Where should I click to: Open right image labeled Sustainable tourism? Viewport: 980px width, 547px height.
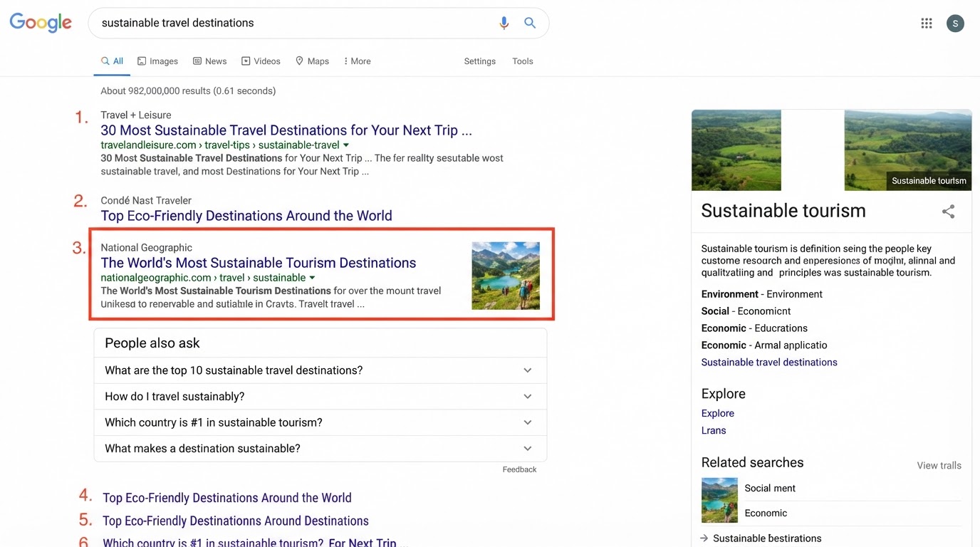point(907,150)
